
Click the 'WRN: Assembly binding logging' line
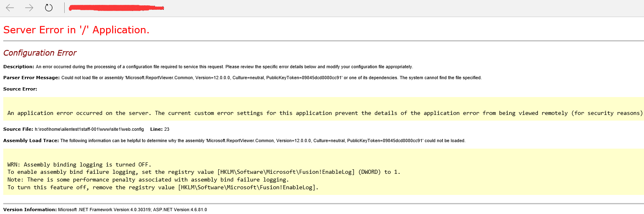click(79, 164)
